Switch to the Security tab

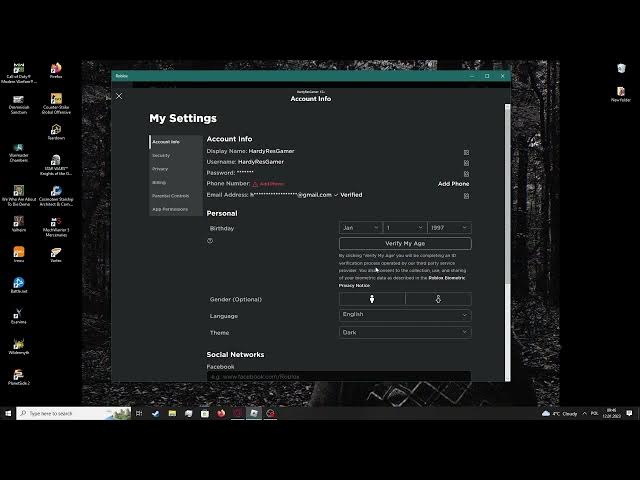tap(161, 155)
